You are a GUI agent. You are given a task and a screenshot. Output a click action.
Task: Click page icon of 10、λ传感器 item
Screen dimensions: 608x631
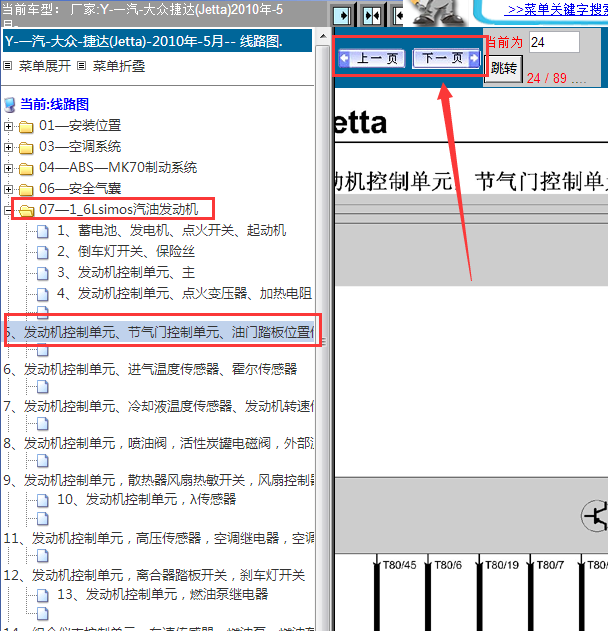point(43,501)
